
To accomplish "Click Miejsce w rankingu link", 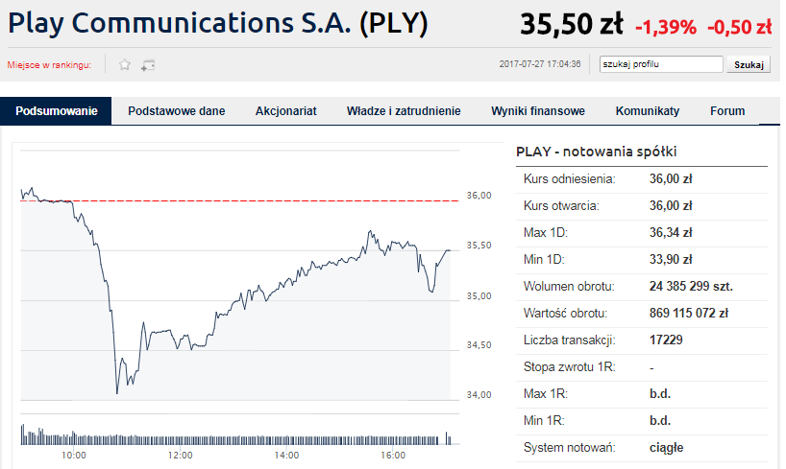I will 49,65.
